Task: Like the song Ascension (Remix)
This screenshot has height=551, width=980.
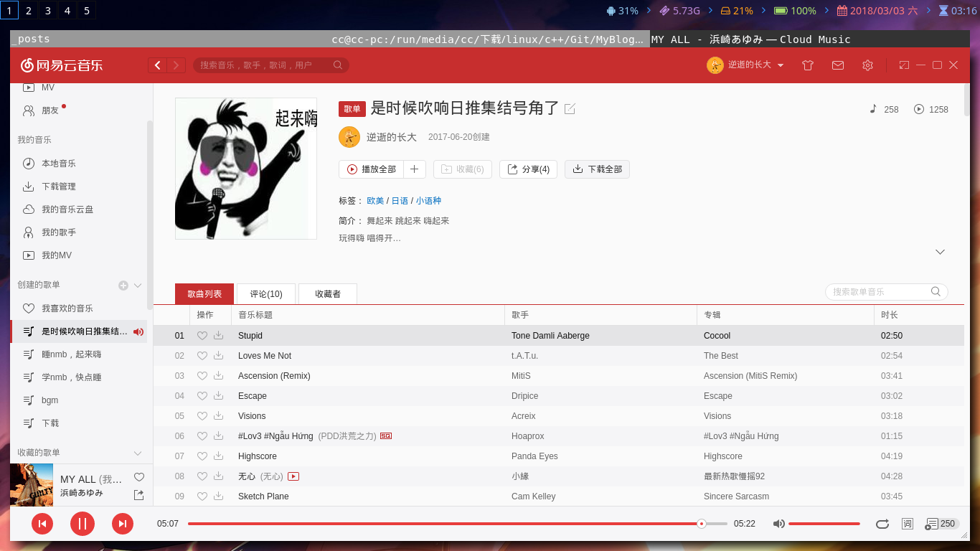Action: [x=202, y=376]
